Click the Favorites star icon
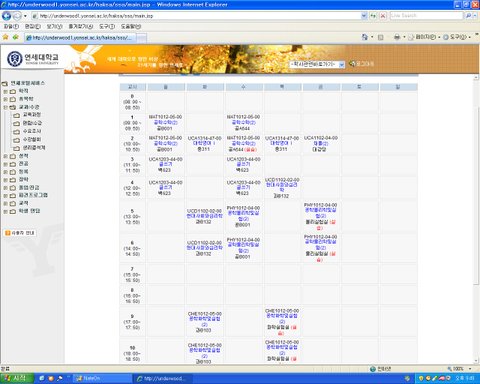The height and width of the screenshot is (384, 480). [x=5, y=37]
